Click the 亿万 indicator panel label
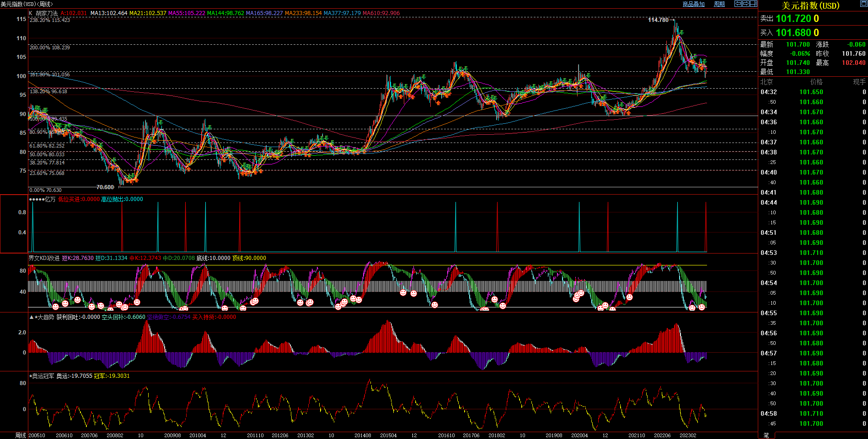The height and width of the screenshot is (439, 868). tap(50, 199)
